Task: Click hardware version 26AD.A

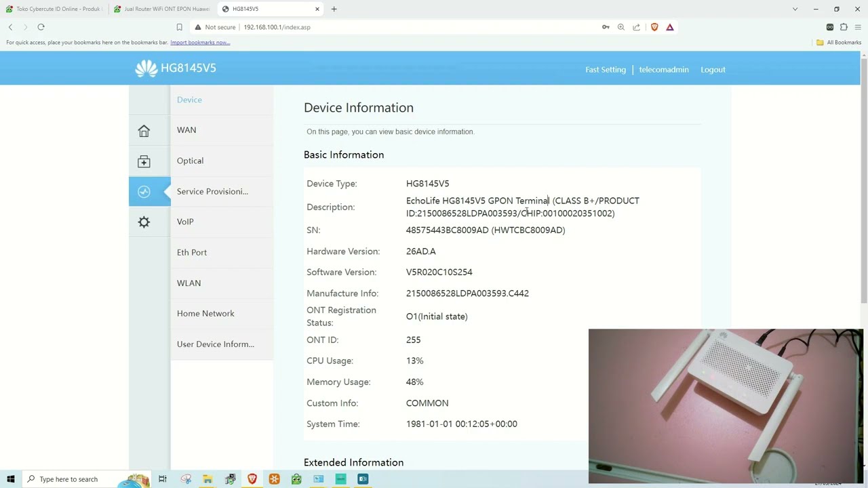Action: pyautogui.click(x=421, y=251)
